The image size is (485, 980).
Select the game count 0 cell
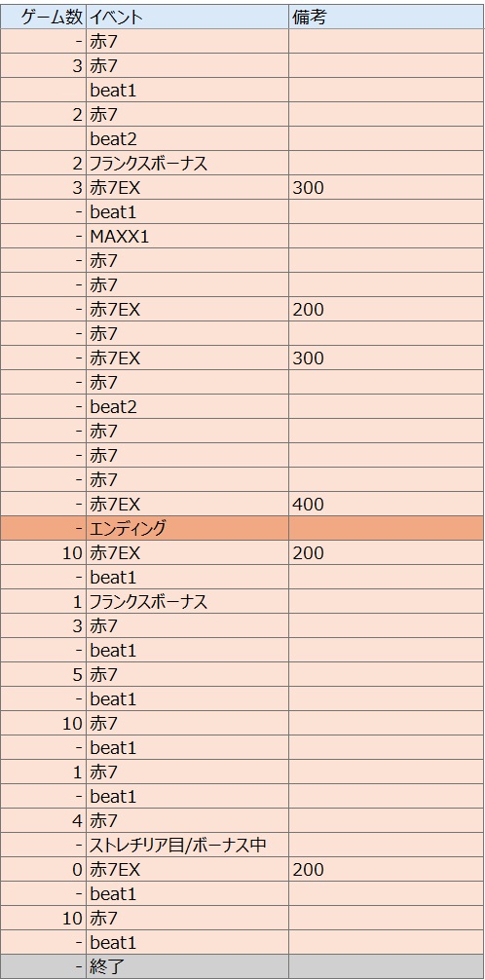(43, 869)
